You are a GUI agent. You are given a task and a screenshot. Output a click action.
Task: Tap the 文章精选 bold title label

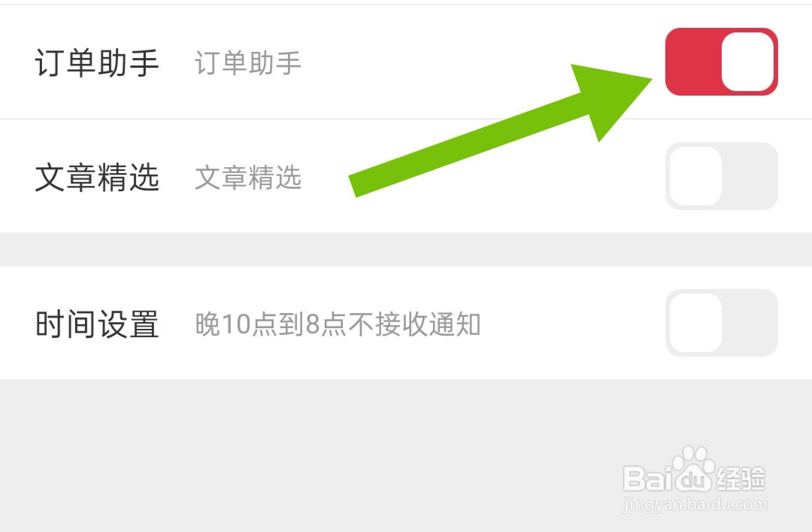[x=97, y=177]
